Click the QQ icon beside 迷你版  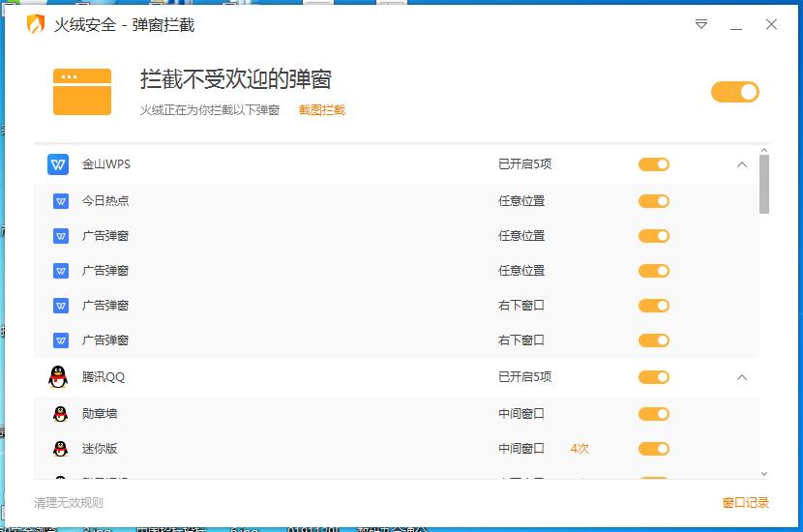60,449
